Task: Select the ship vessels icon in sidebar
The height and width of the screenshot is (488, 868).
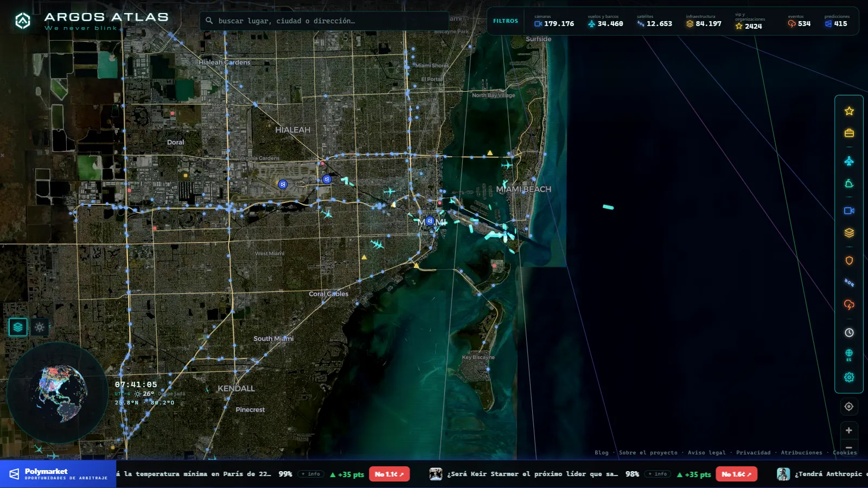Action: pyautogui.click(x=849, y=184)
